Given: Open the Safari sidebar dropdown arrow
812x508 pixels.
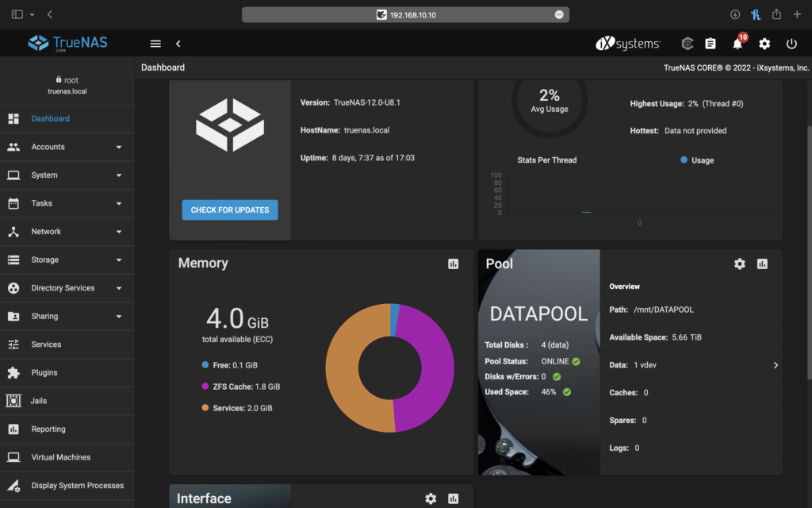Looking at the screenshot, I should click(32, 14).
